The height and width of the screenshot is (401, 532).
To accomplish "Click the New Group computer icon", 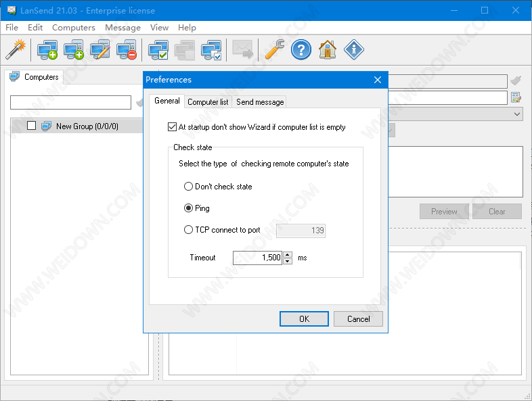I will point(46,126).
